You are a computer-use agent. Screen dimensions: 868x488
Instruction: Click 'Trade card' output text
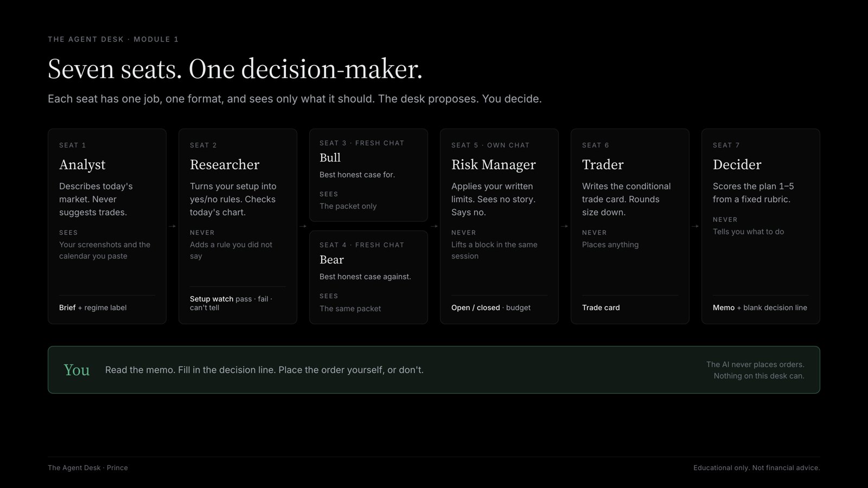point(601,307)
